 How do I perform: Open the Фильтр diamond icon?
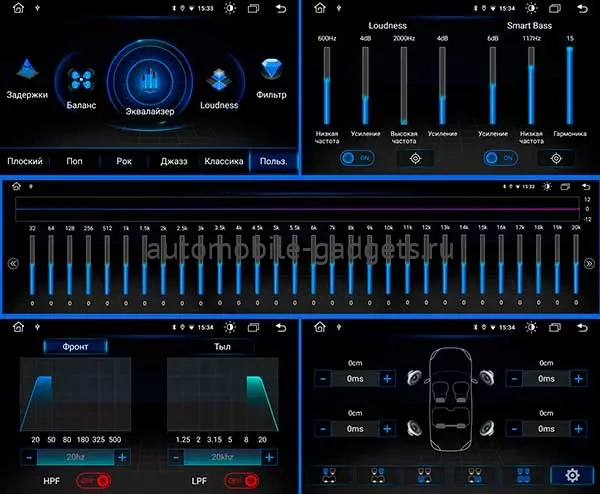[272, 72]
